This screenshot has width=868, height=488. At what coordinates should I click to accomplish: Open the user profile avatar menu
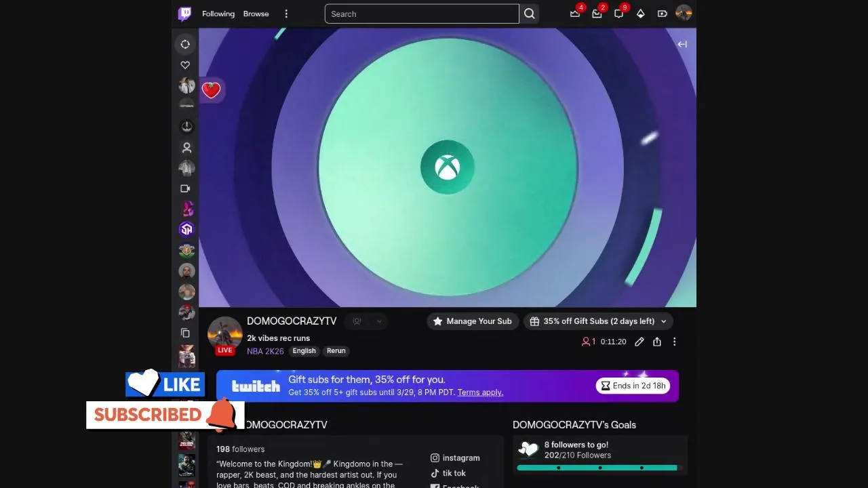point(684,13)
